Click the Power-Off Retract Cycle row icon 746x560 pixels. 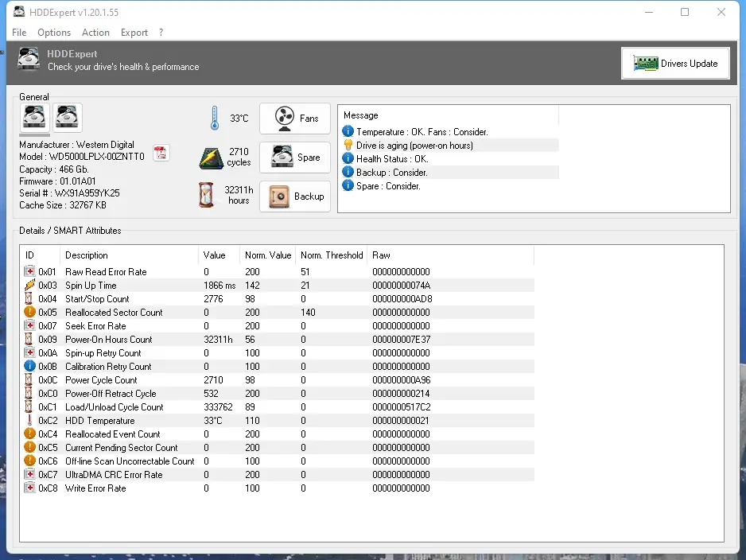[x=29, y=393]
